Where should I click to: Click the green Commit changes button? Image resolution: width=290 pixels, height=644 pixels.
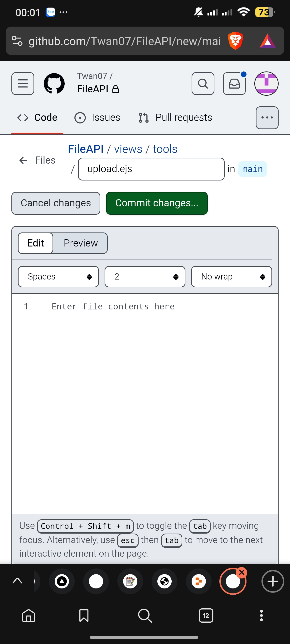tap(157, 203)
